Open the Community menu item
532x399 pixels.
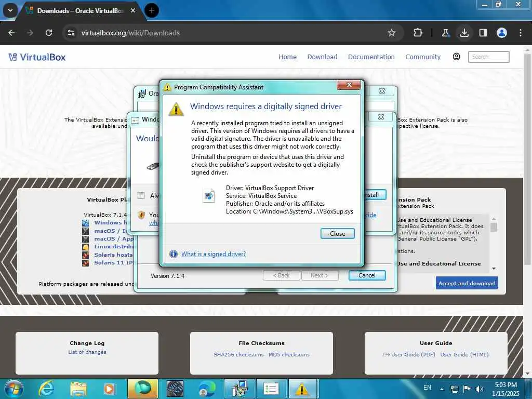tap(423, 57)
